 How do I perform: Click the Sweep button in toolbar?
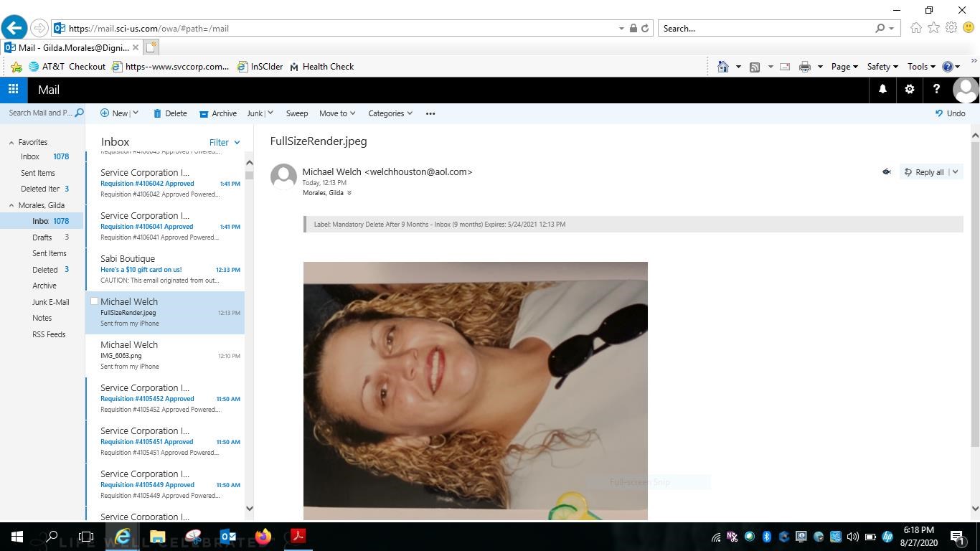(x=296, y=113)
